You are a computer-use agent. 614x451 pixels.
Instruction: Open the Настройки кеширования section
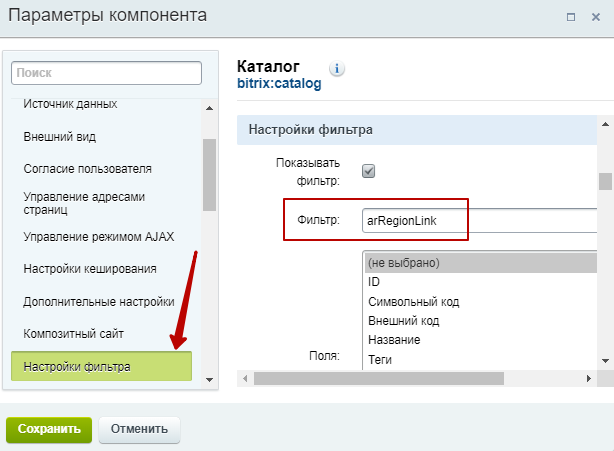click(x=90, y=269)
